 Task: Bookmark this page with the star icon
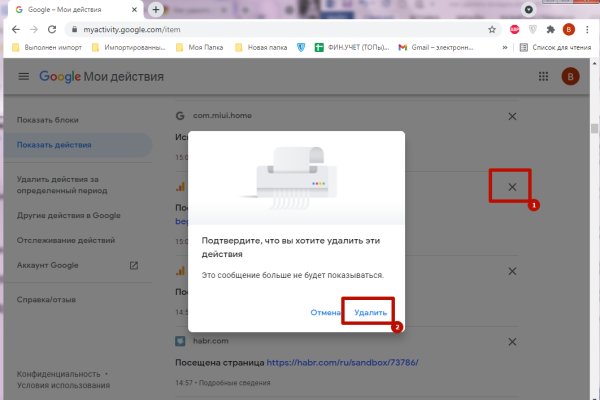coord(492,29)
